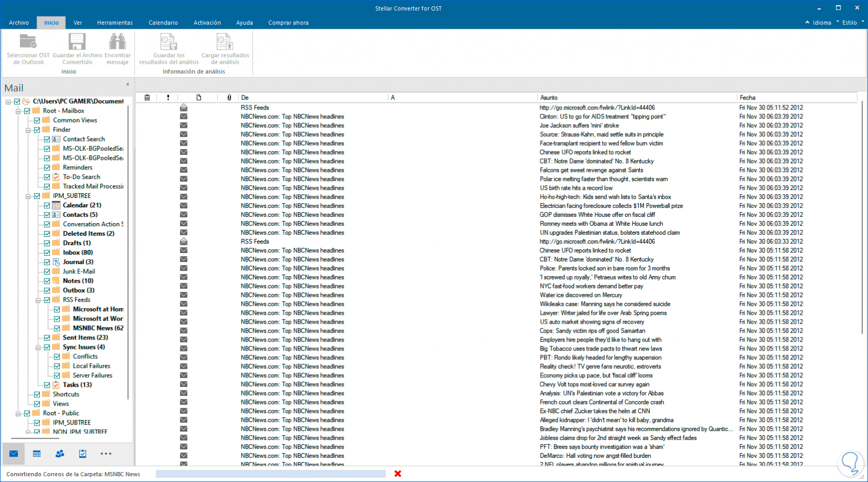Sort by deleted (trash) column header
The width and height of the screenshot is (868, 482).
pos(147,97)
